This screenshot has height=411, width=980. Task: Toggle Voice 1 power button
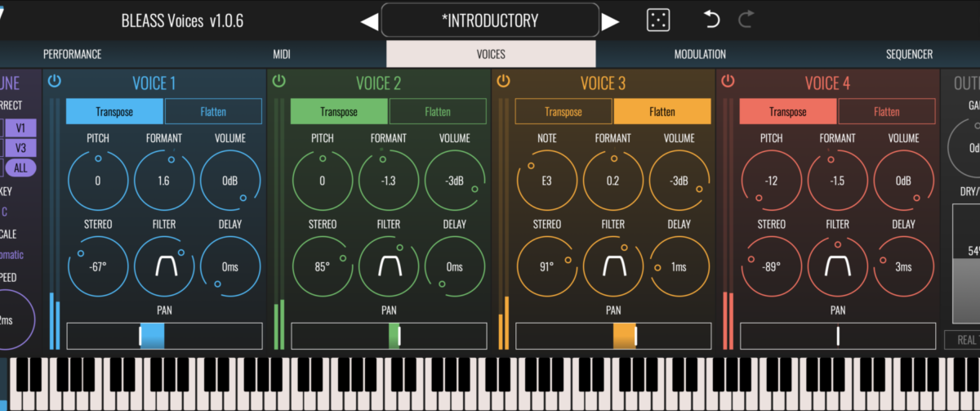(x=55, y=81)
